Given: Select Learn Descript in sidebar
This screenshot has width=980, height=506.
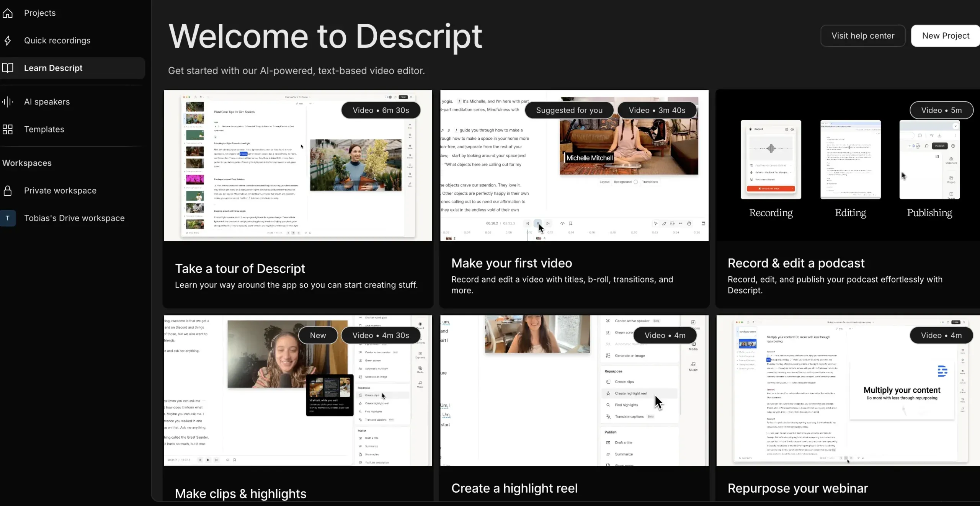Looking at the screenshot, I should tap(72, 68).
